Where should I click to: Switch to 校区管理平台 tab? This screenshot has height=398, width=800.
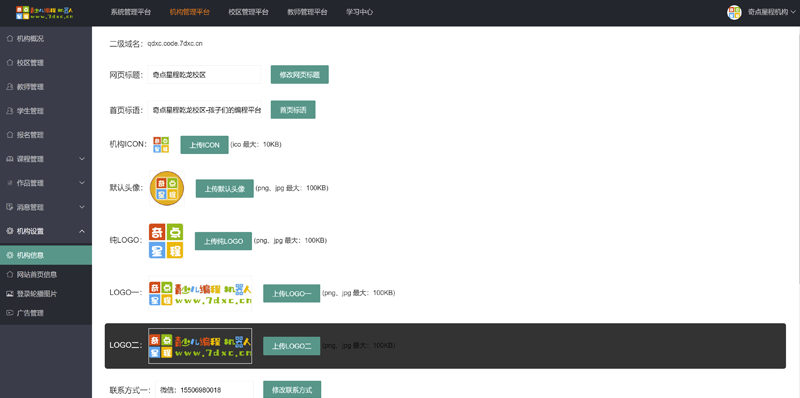248,12
